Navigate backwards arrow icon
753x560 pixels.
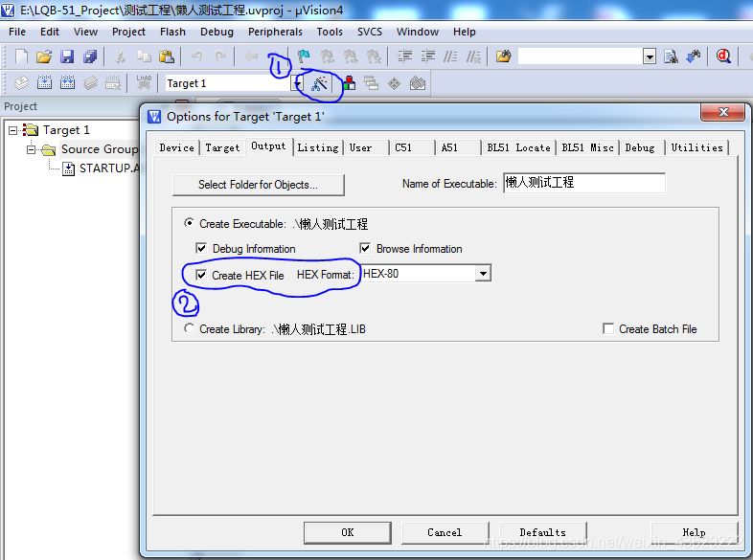tap(251, 56)
